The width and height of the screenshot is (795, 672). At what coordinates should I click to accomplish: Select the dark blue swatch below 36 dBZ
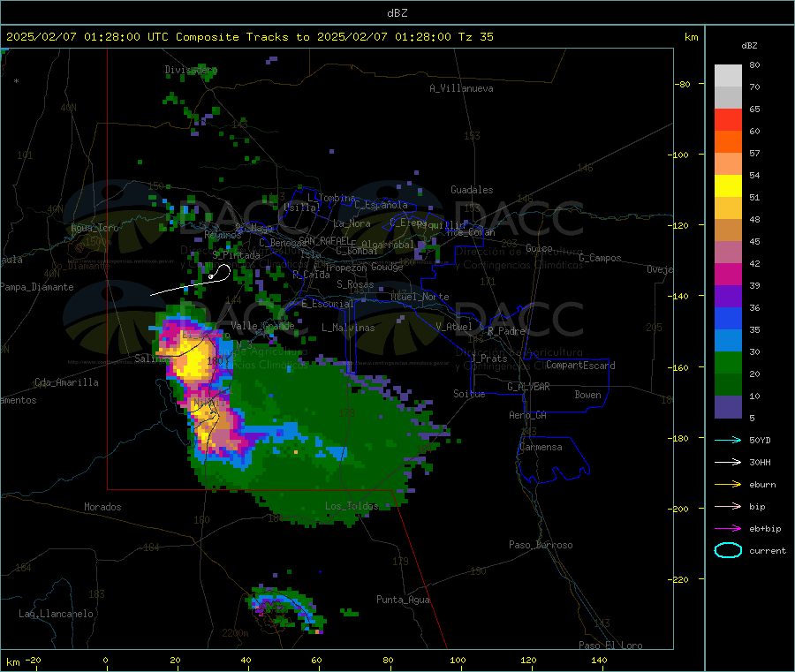pyautogui.click(x=728, y=318)
